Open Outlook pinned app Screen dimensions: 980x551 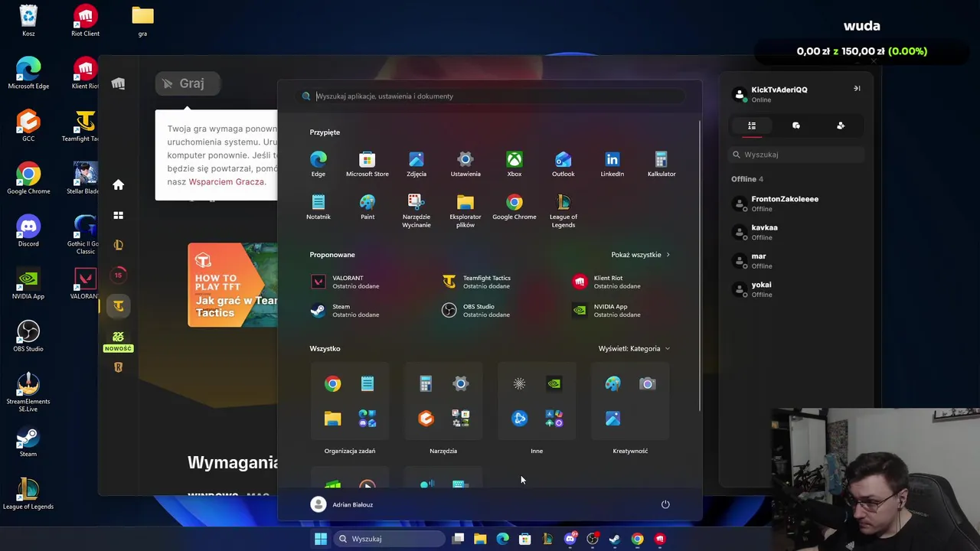[563, 164]
